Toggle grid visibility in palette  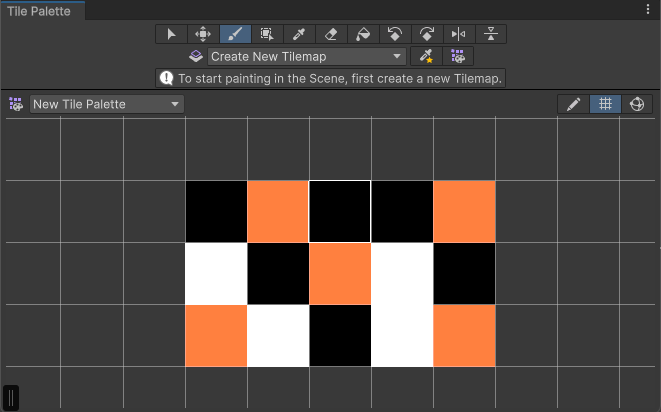[604, 104]
